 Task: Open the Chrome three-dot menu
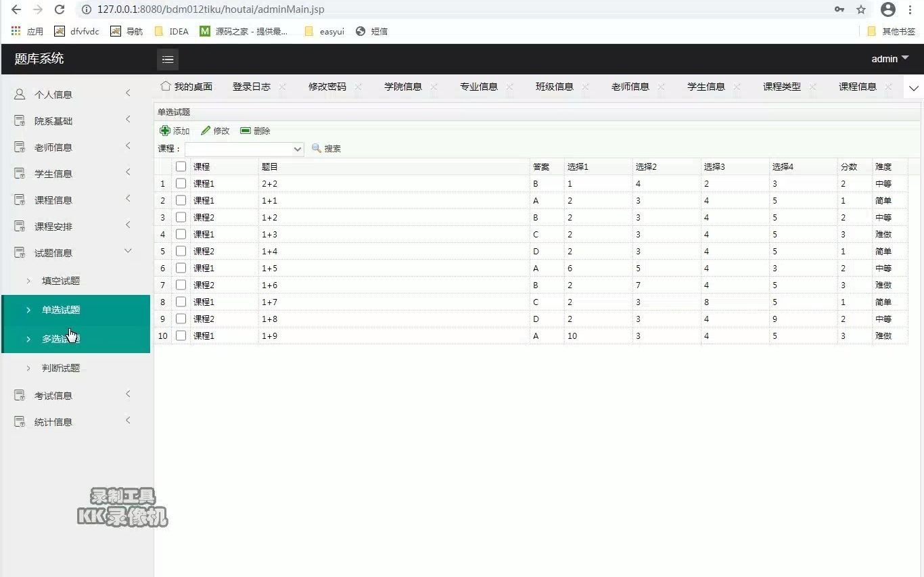click(x=911, y=9)
